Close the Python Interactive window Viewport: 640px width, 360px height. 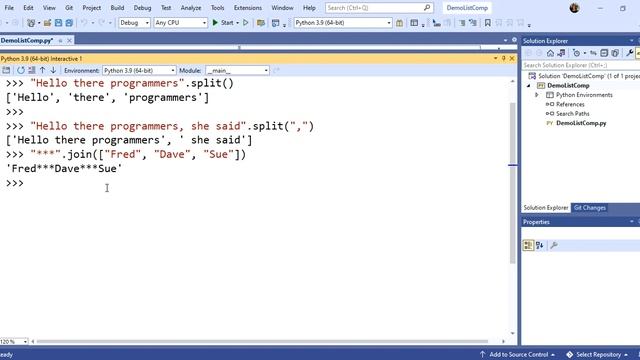click(x=512, y=59)
